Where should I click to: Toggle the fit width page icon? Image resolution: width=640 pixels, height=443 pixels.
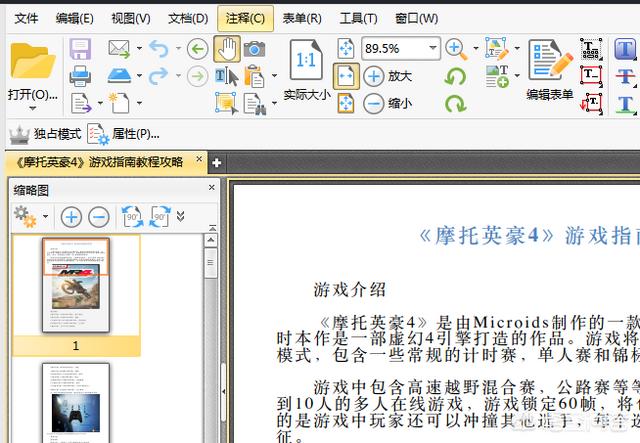point(346,76)
